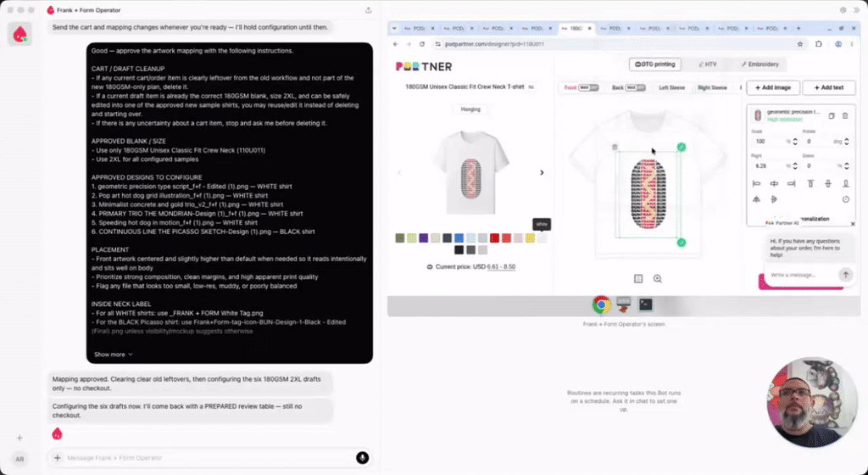Open the Terminal icon in remote dock

pos(645,305)
